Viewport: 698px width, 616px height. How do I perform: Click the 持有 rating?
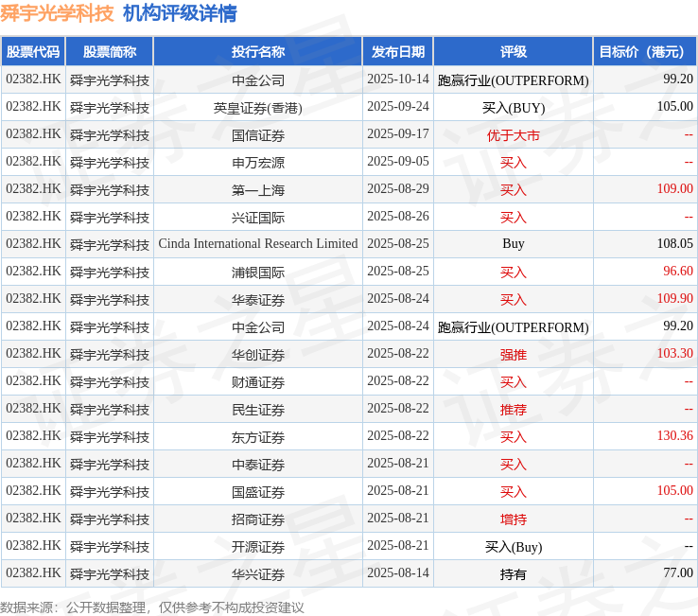514,574
